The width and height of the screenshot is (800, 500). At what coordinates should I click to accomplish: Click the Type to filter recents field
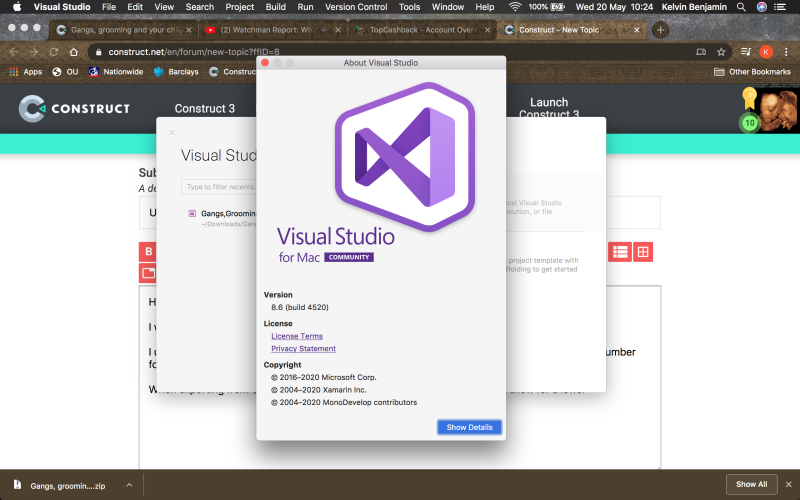pos(219,187)
